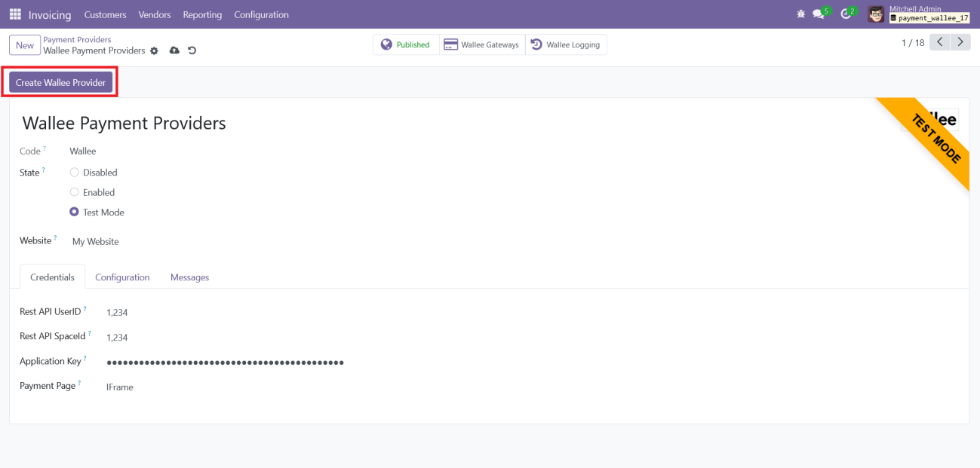Select the Disabled state option
This screenshot has height=468, width=980.
75,173
